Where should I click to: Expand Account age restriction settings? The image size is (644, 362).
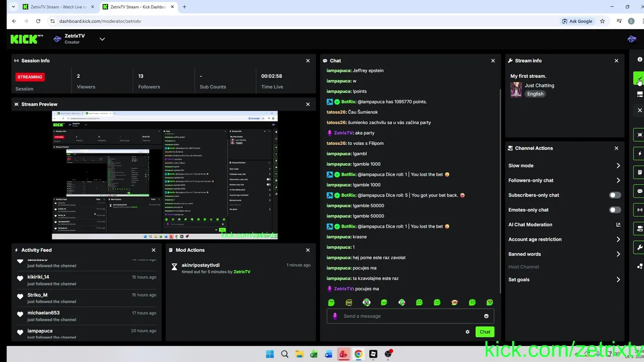618,239
